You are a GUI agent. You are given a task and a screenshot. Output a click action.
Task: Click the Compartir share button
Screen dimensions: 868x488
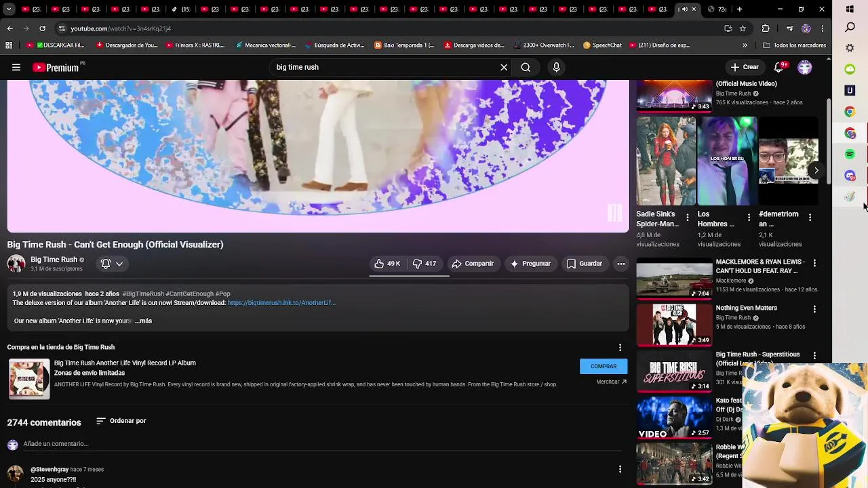click(x=473, y=264)
